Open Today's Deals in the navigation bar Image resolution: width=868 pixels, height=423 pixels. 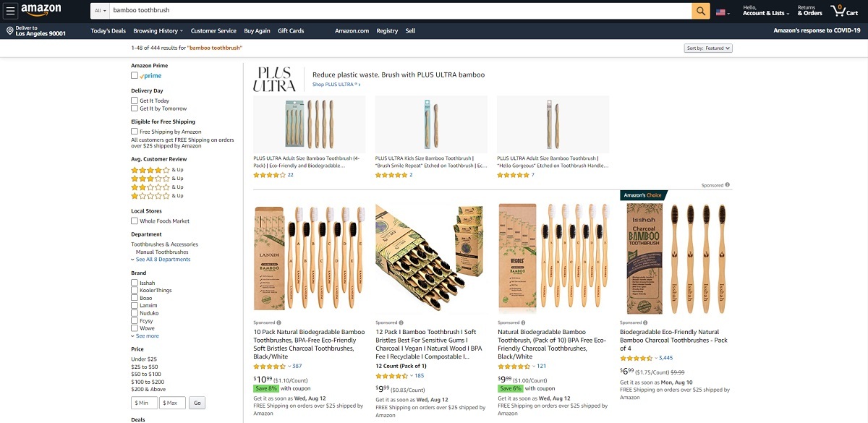(x=109, y=31)
